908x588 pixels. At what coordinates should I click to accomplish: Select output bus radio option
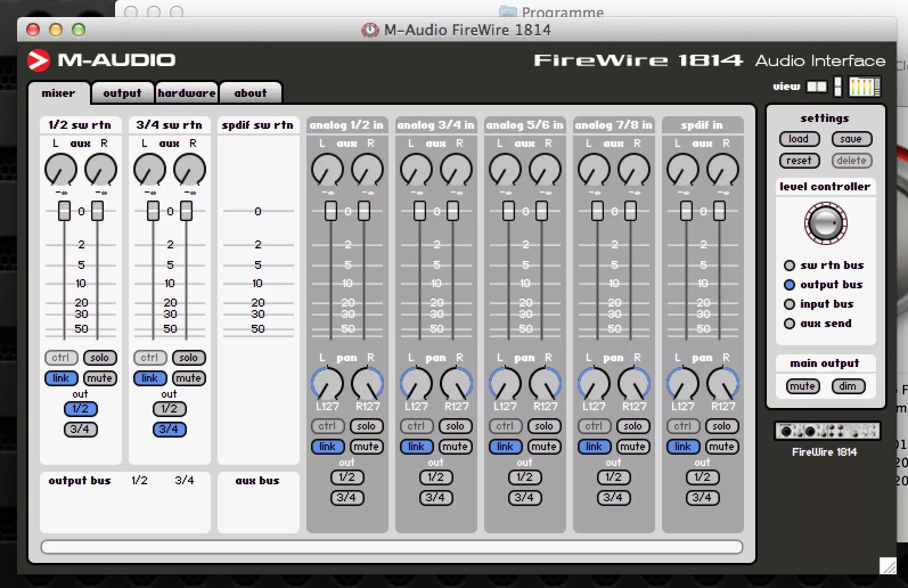(x=790, y=285)
